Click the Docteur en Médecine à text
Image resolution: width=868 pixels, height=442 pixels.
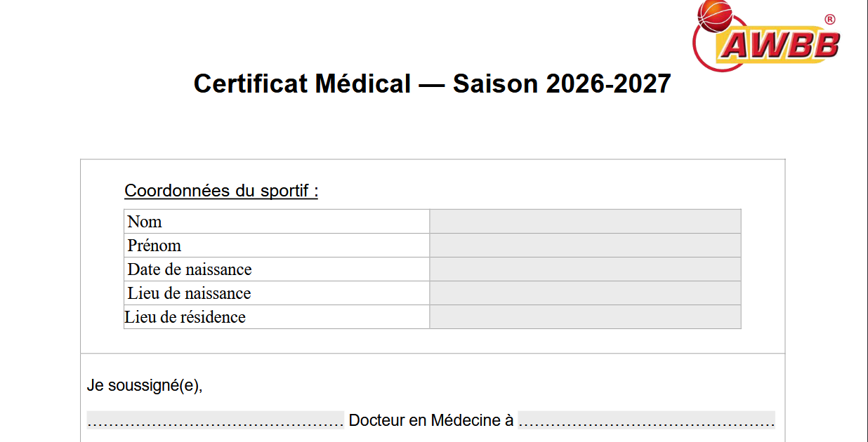click(x=431, y=420)
